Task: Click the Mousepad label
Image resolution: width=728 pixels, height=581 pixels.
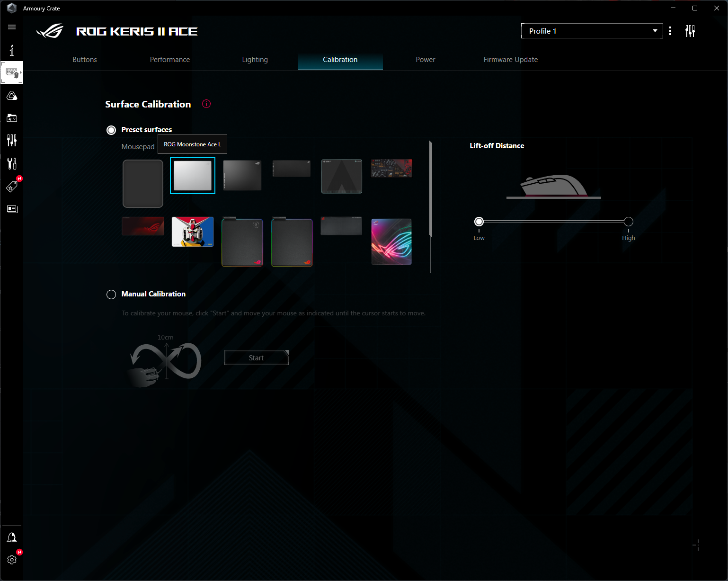Action: 138,147
